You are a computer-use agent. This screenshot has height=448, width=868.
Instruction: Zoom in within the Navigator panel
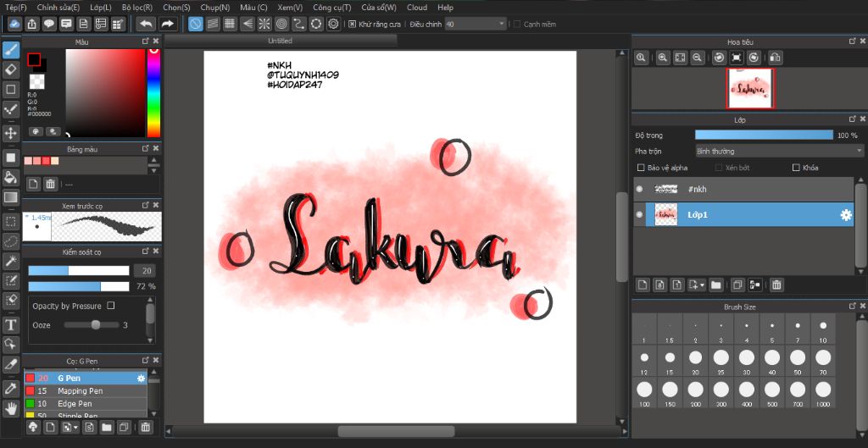(x=663, y=58)
